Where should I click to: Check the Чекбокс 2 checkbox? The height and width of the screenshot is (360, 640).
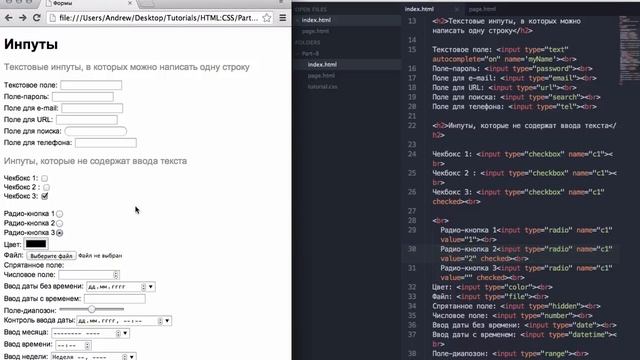coord(47,187)
